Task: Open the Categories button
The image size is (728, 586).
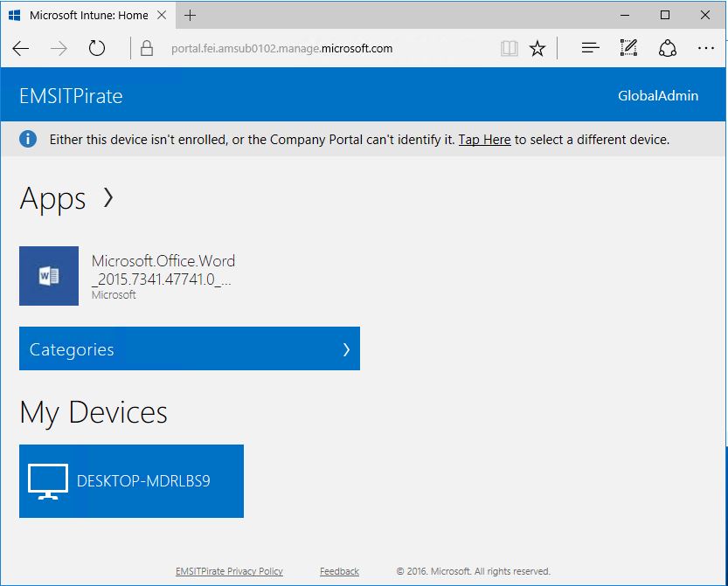Action: (x=190, y=348)
